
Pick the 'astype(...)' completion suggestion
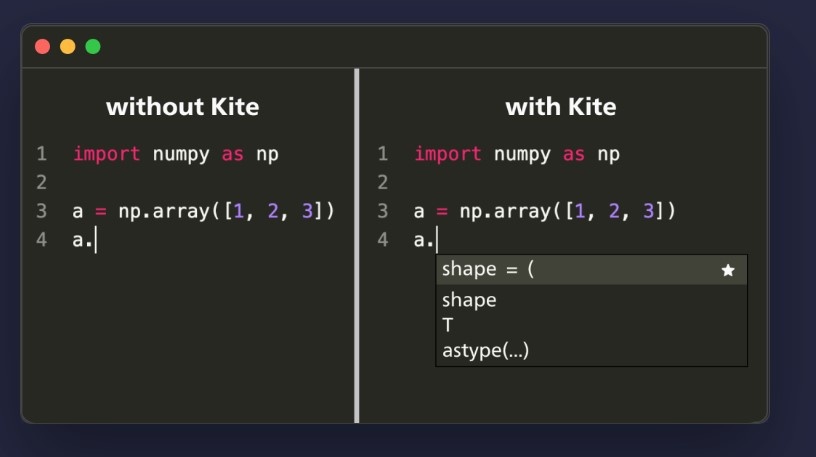coord(486,350)
